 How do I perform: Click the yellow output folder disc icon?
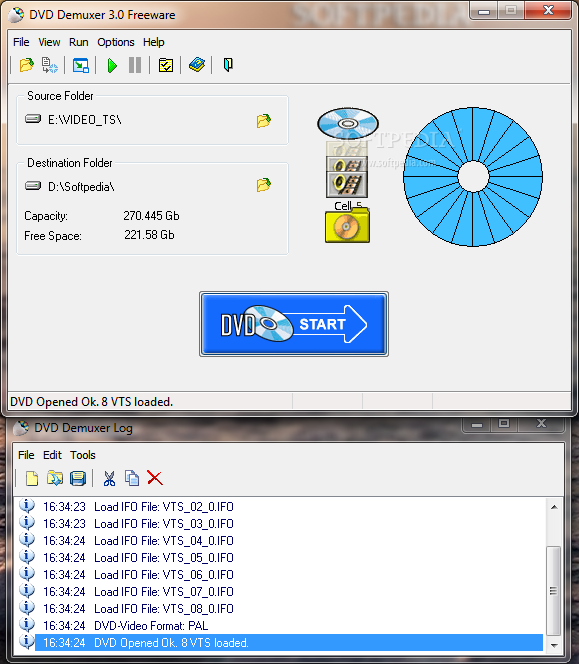click(347, 225)
